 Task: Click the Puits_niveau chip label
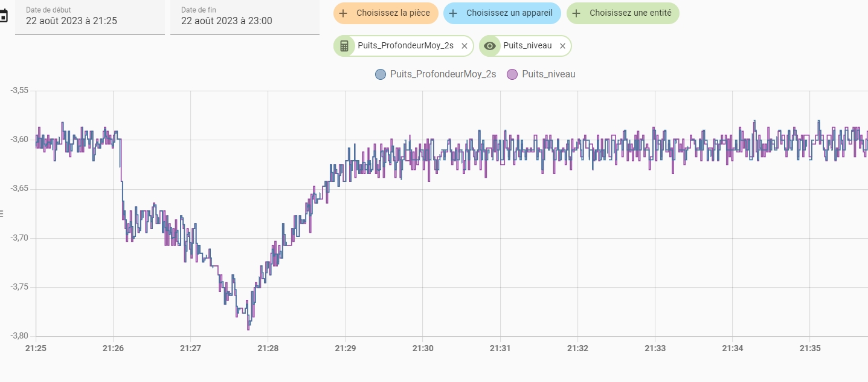click(x=527, y=46)
